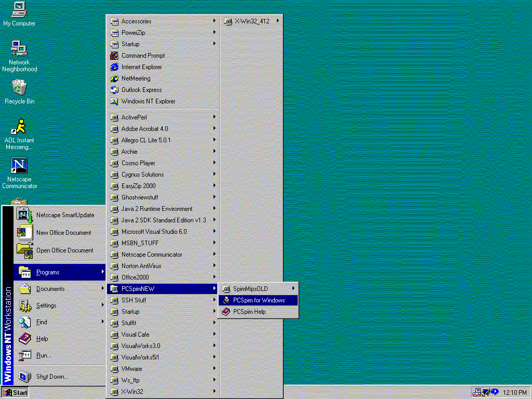The width and height of the screenshot is (532, 399).
Task: Launch PCSpim for Windows
Action: [258, 300]
